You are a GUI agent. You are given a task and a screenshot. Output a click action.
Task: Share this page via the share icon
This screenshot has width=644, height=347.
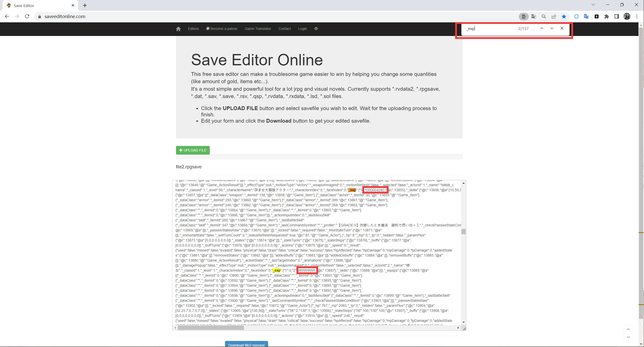coord(554,17)
